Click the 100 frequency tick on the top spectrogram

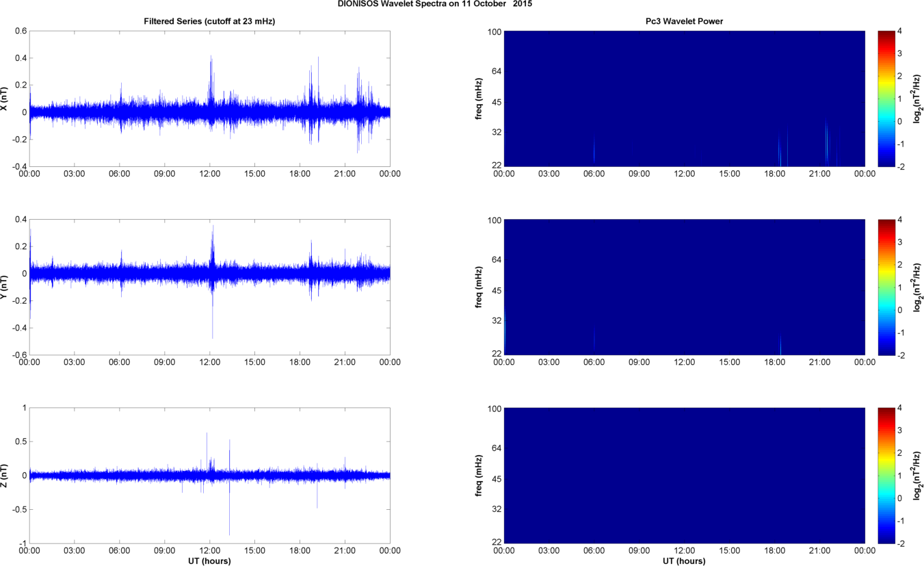pos(494,31)
